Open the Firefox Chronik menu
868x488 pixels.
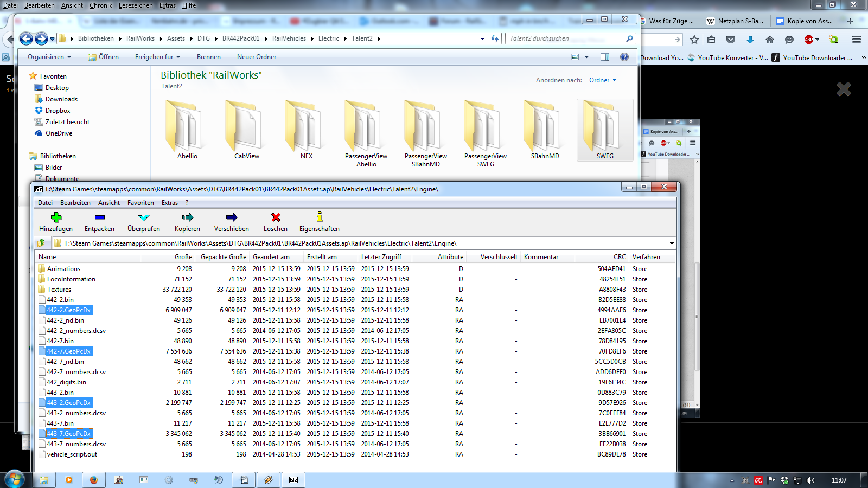101,5
